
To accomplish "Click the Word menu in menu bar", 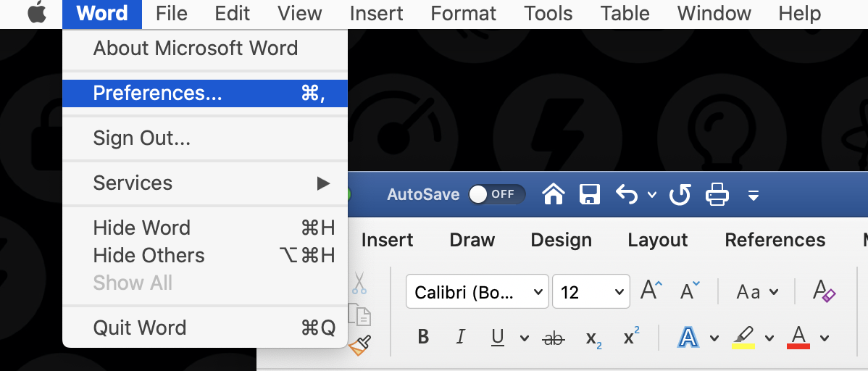I will click(x=102, y=13).
